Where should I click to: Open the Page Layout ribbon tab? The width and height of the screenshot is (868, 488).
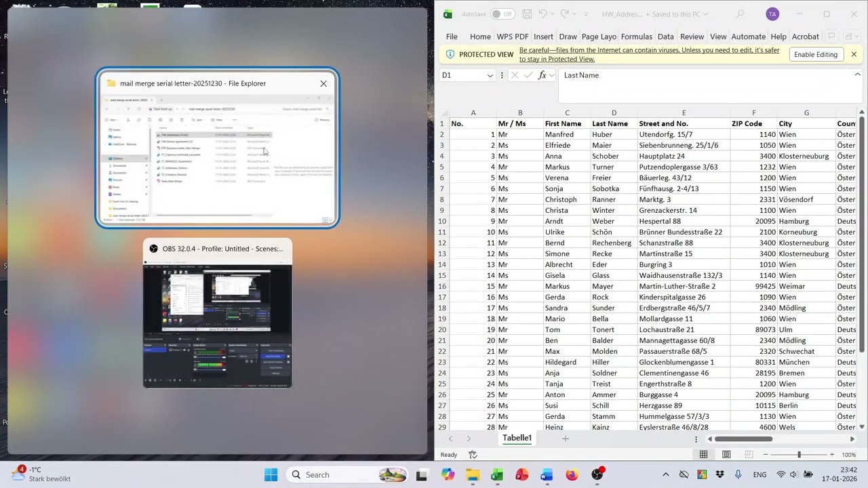pos(599,37)
